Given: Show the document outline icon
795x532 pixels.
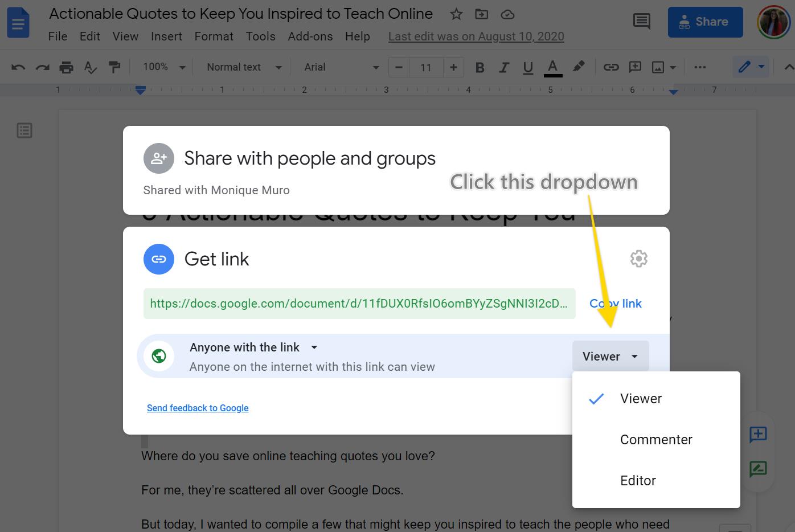Looking at the screenshot, I should click(24, 130).
